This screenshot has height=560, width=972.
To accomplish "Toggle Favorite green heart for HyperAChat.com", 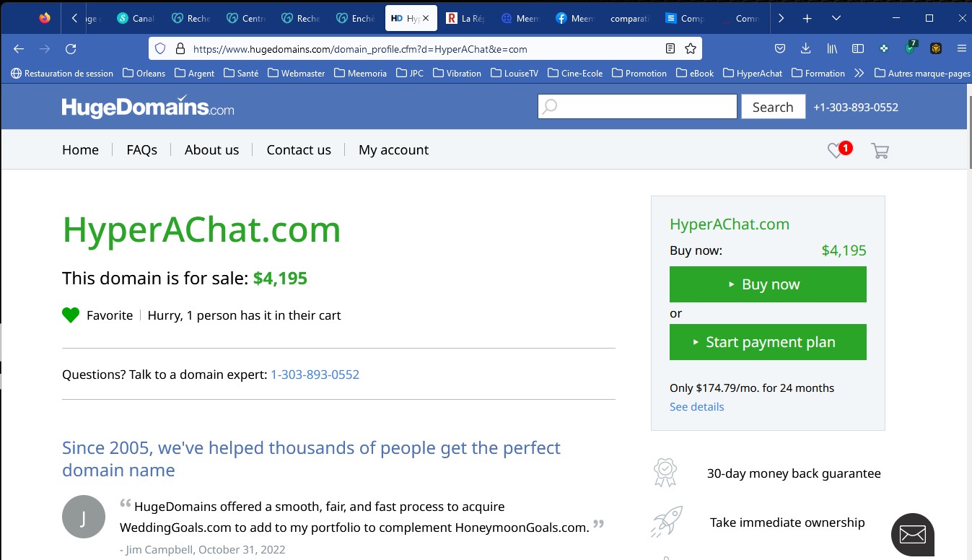I will [71, 315].
